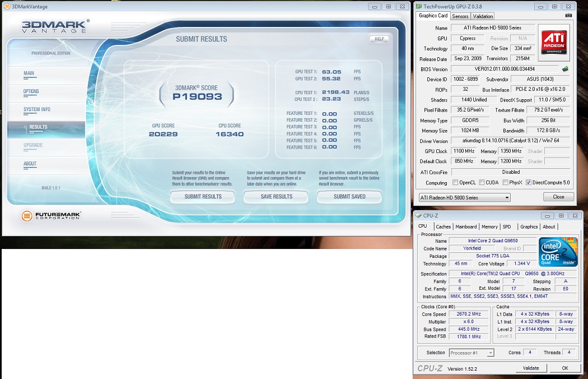588x379 pixels.
Task: Click the Core Voltage 1.344 V field
Action: coord(522,264)
